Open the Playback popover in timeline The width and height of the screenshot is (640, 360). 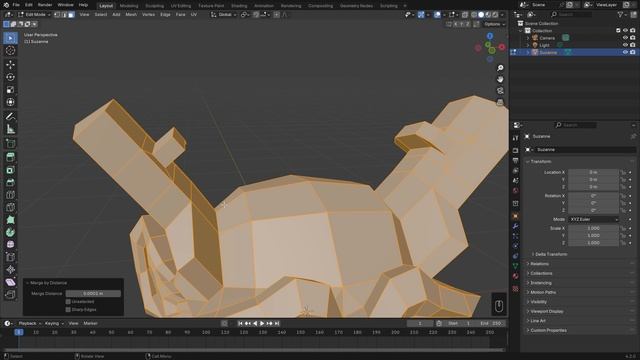[29, 323]
